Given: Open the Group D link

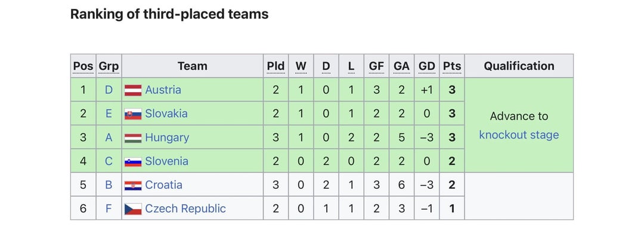Looking at the screenshot, I should click(109, 90).
